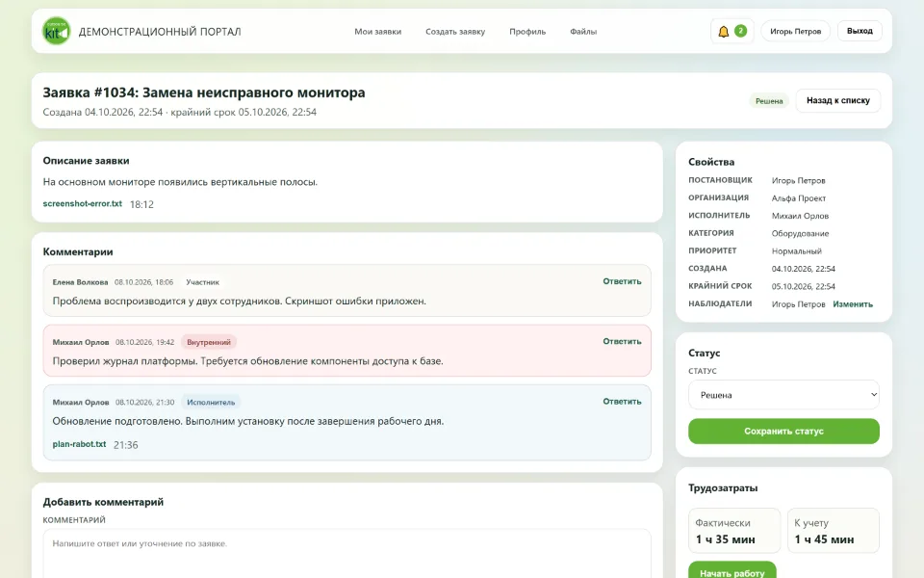Click deadline value 05.10.2026, 22:54 in properties
The width and height of the screenshot is (924, 578).
[803, 287]
